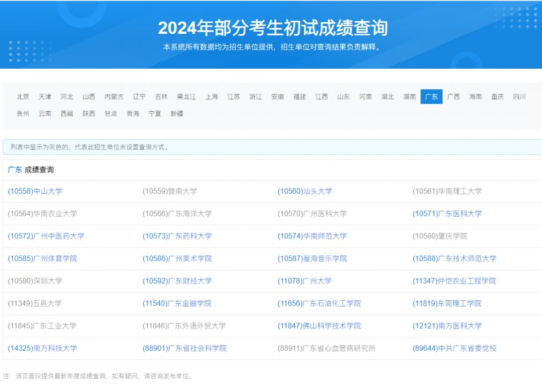Open (11819)东莞理工学院 link
The image size is (542, 392).
[x=447, y=304]
